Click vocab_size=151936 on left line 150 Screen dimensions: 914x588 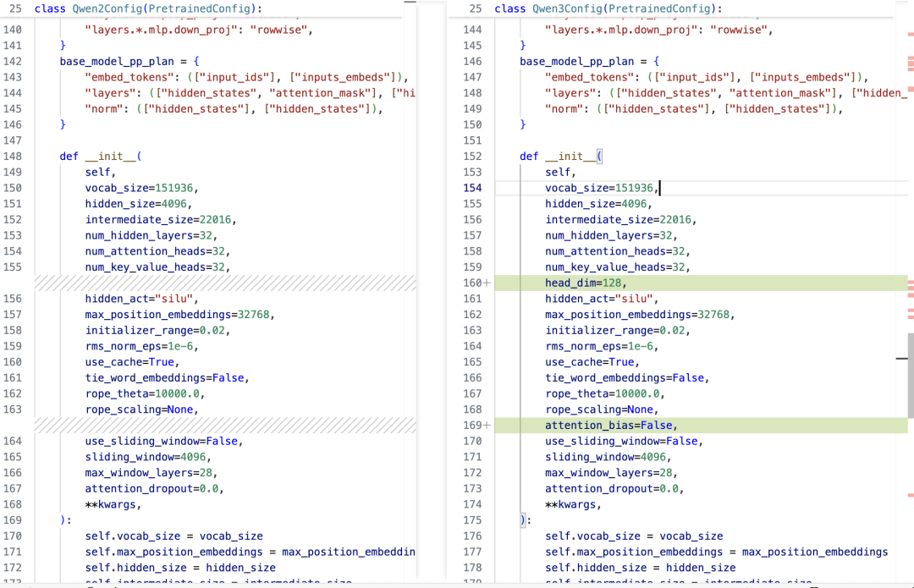[x=141, y=188]
